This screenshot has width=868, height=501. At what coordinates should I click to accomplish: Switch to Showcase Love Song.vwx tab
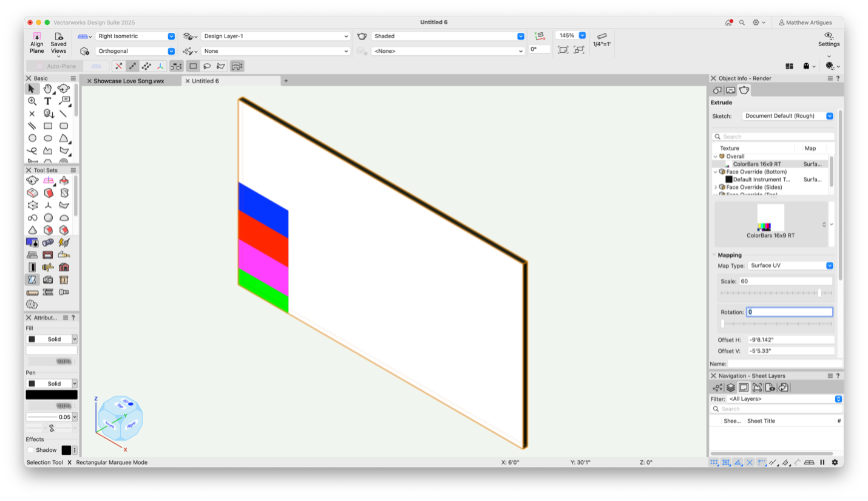[129, 81]
